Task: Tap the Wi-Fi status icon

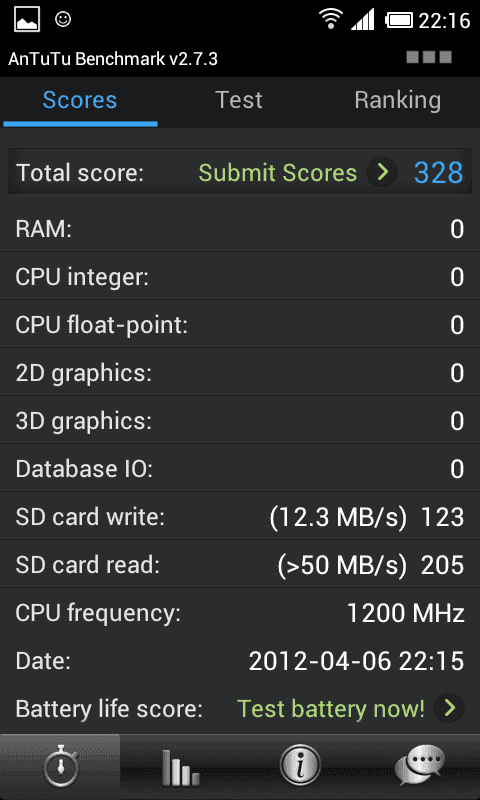Action: pyautogui.click(x=331, y=19)
